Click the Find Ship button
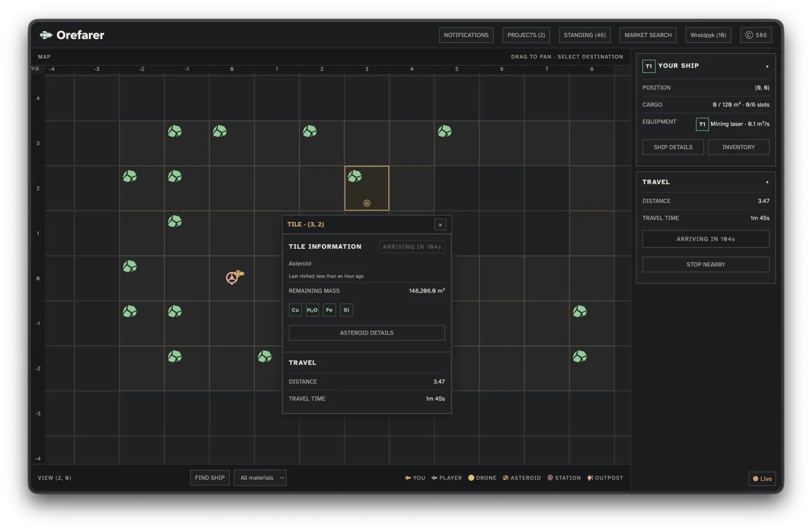Viewport: 812px width, 531px height. point(210,478)
